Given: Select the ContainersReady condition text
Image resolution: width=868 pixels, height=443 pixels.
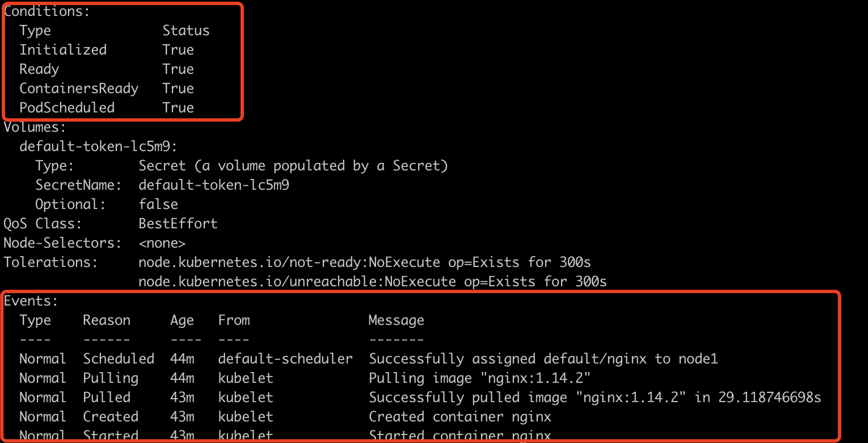Looking at the screenshot, I should (79, 89).
